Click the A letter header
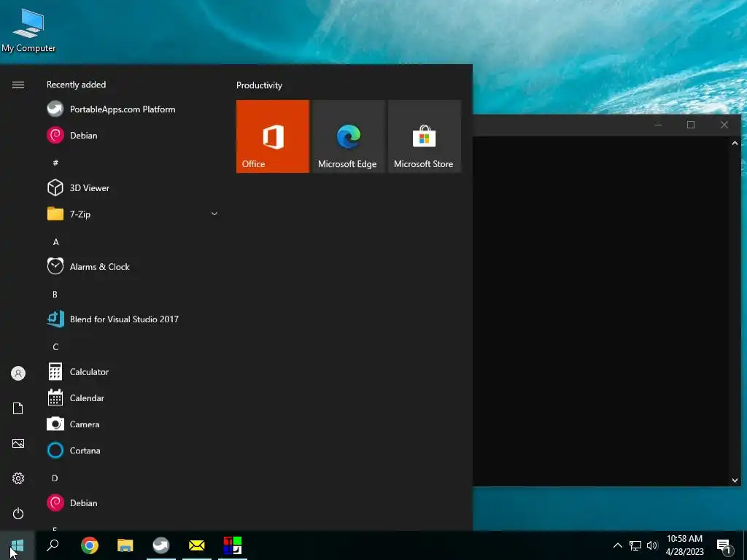The image size is (747, 560). click(x=55, y=242)
